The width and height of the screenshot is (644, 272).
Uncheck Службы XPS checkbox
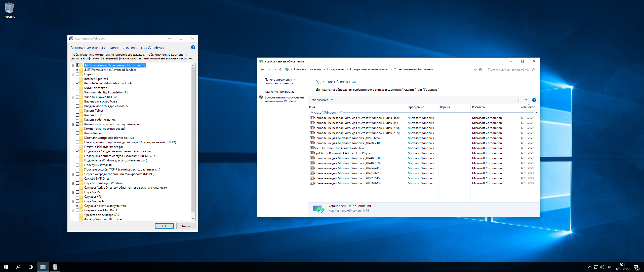[77, 197]
